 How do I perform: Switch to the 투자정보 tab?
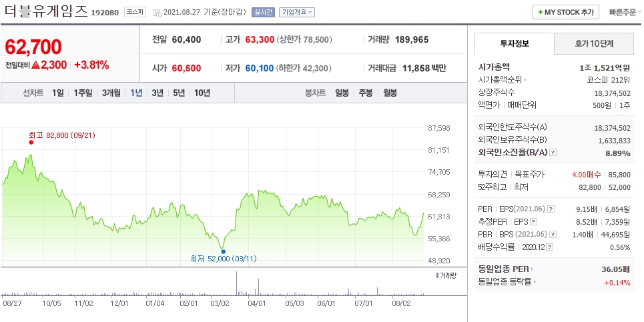[x=515, y=43]
